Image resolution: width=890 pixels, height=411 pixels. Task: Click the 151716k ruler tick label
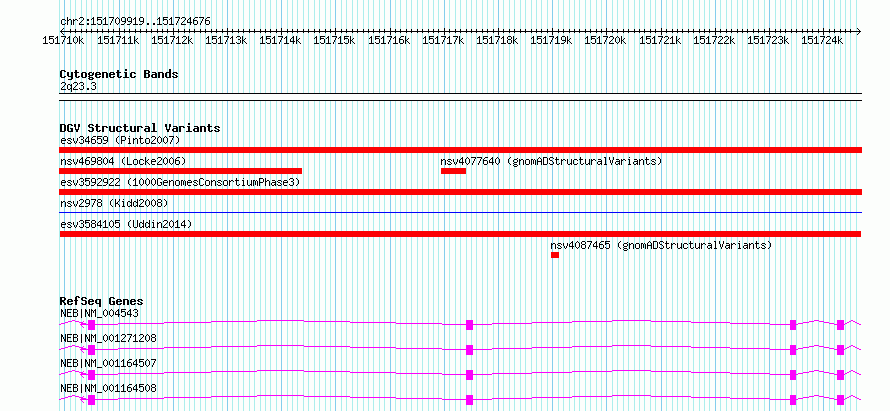389,41
